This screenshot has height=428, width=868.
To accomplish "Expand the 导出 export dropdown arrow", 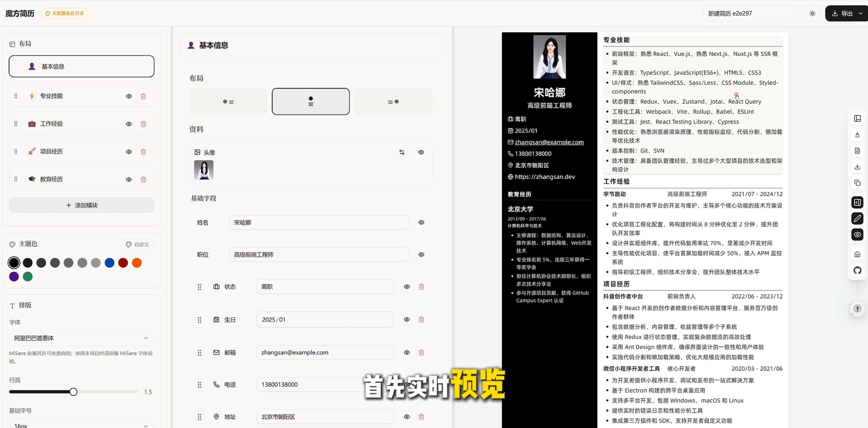I will (x=860, y=13).
